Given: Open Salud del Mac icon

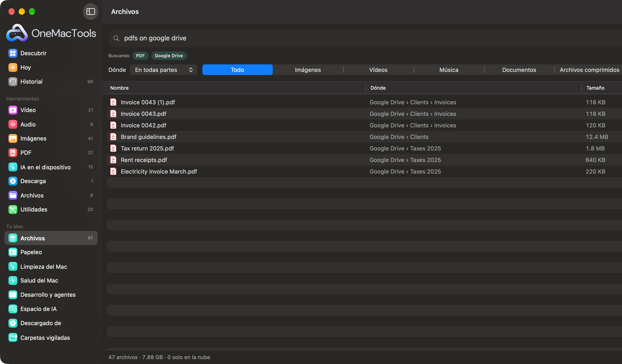Looking at the screenshot, I should click(x=13, y=280).
